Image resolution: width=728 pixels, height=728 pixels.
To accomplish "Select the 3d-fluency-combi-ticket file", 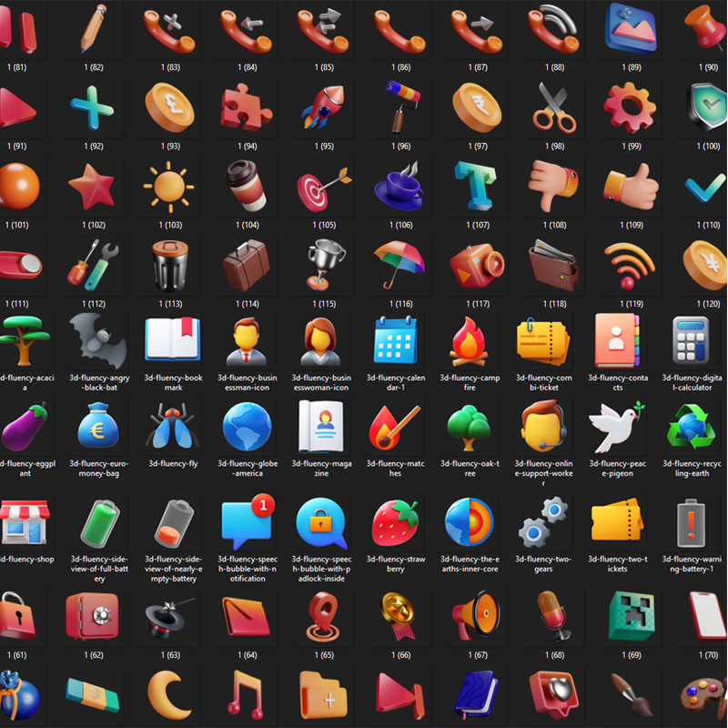I will [x=543, y=342].
